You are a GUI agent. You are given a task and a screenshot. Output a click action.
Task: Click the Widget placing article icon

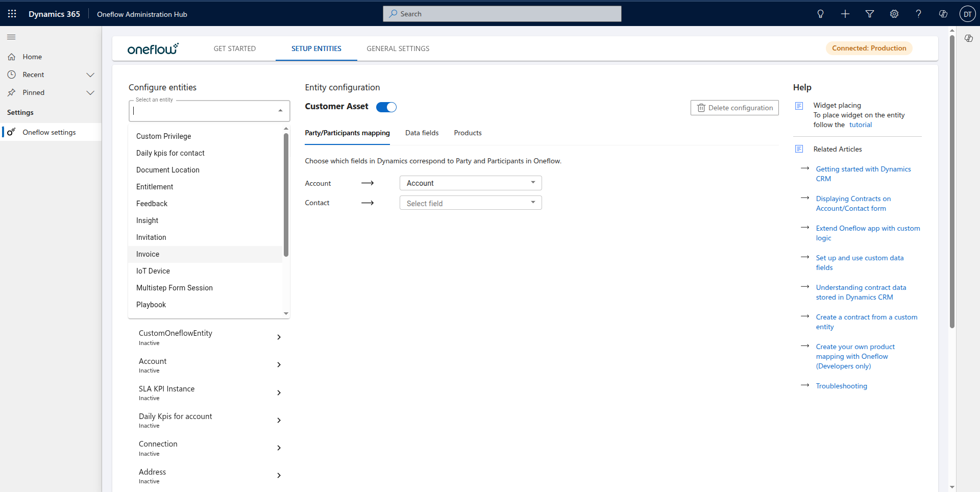pyautogui.click(x=799, y=106)
